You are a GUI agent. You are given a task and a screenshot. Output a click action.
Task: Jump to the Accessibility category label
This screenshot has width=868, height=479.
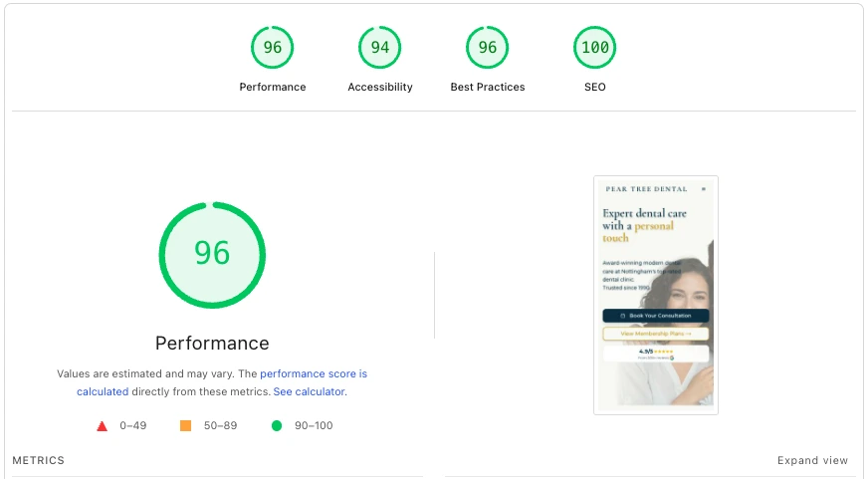(x=380, y=87)
